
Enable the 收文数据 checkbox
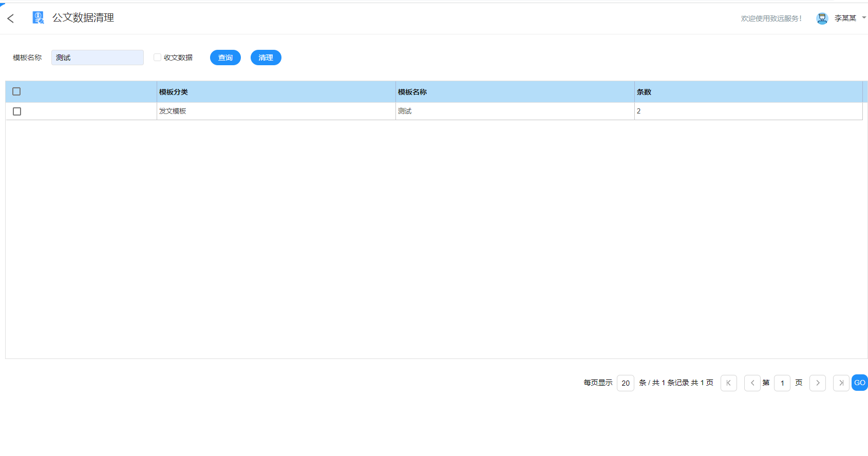157,58
